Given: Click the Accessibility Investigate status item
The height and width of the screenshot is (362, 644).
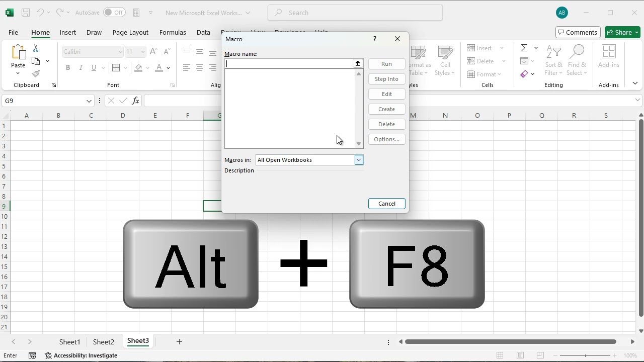Looking at the screenshot, I should click(x=81, y=355).
